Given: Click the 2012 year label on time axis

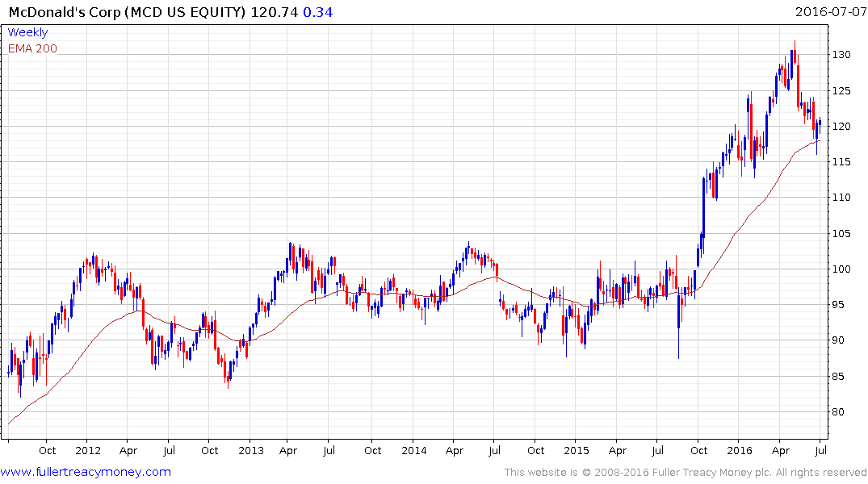Looking at the screenshot, I should coord(88,450).
